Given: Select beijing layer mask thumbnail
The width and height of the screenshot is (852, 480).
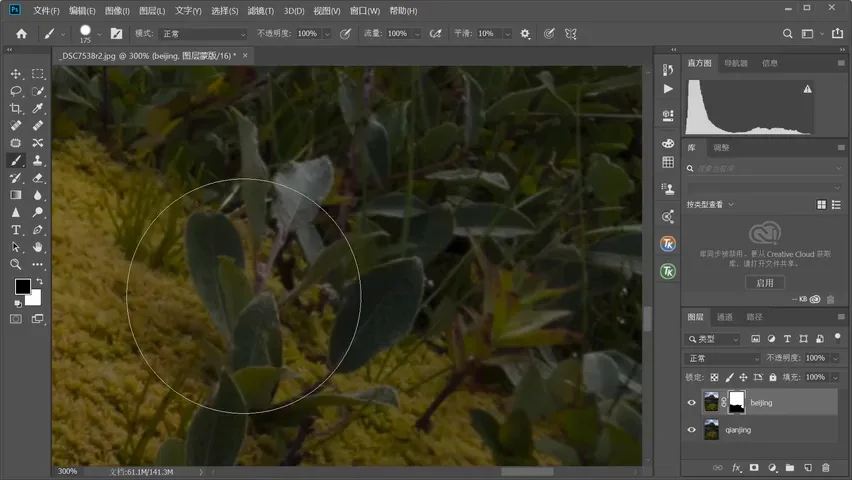Looking at the screenshot, I should 736,403.
